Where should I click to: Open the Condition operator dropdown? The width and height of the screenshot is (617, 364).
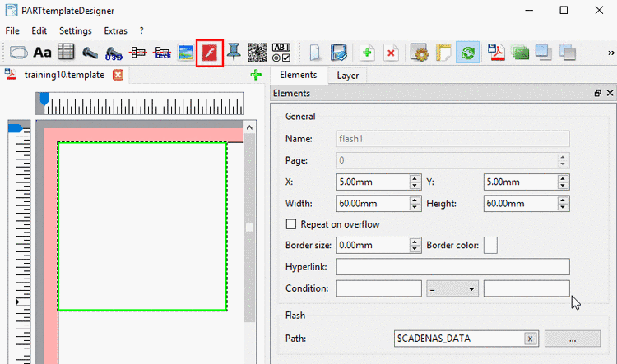pos(452,289)
